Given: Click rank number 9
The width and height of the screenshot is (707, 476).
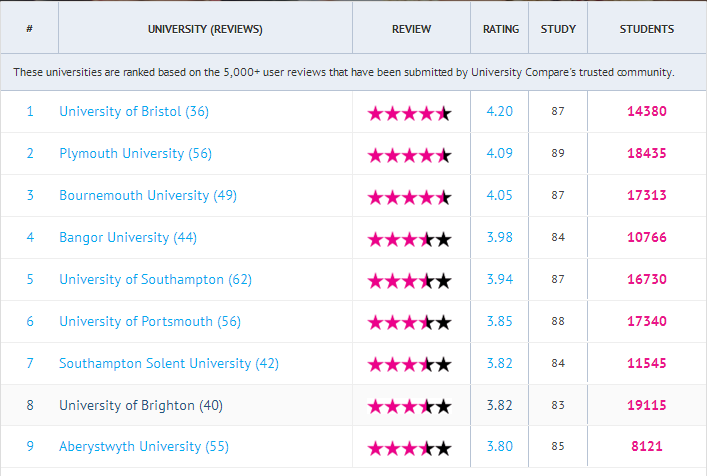Looking at the screenshot, I should (30, 446).
